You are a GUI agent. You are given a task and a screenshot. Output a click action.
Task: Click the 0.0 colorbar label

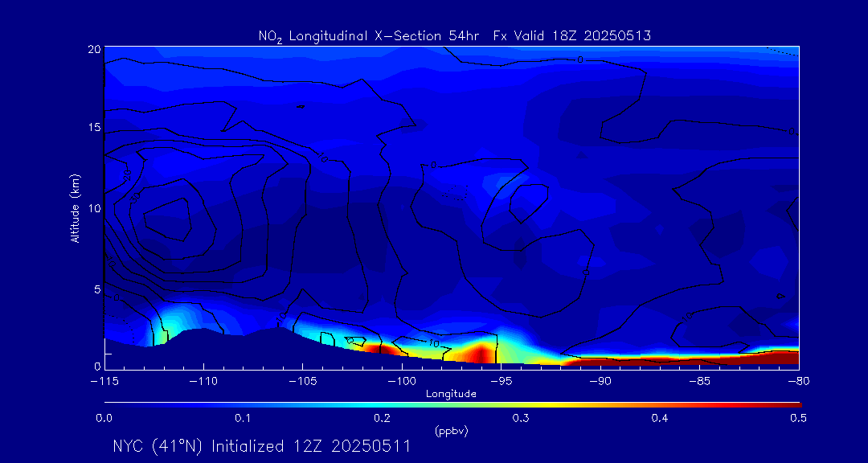tap(104, 418)
